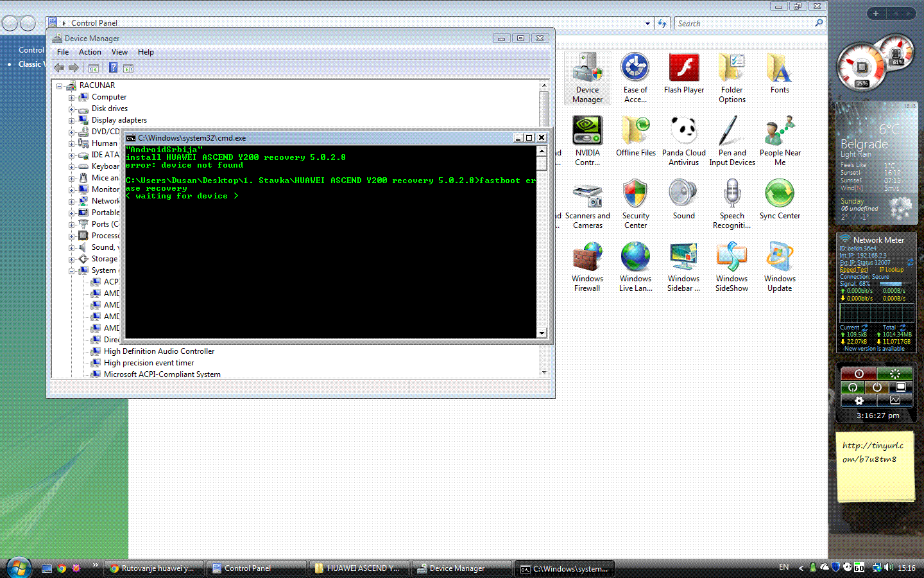Click the monitor button in the power gadget
This screenshot has width=924, height=578.
click(900, 387)
